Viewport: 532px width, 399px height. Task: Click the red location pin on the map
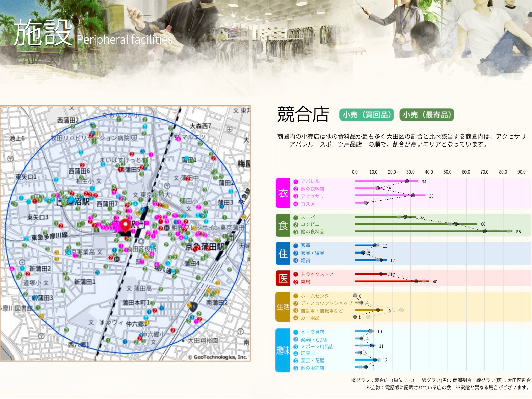coord(126,224)
